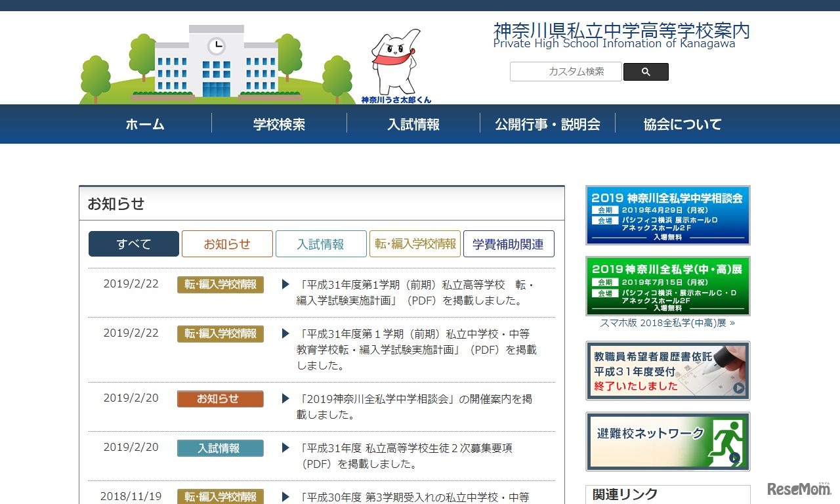Select the お知らせ news filter
This screenshot has width=840, height=504.
[x=227, y=243]
